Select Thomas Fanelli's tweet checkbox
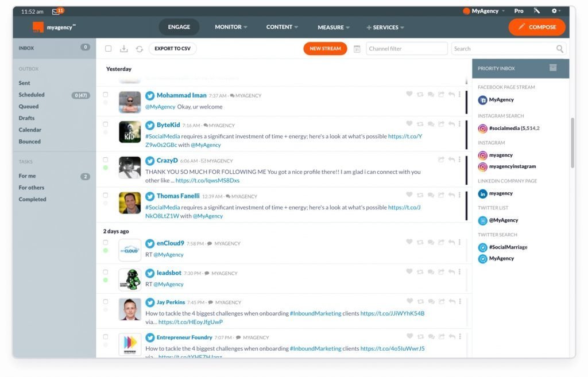The height and width of the screenshot is (377, 588). 106,195
